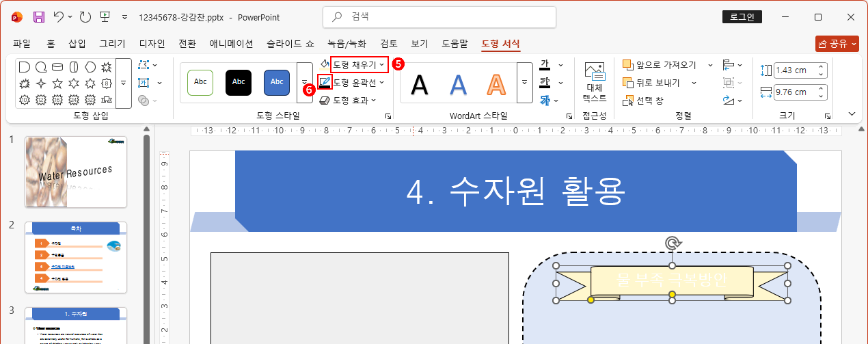Click the text effects 가 icon
Image resolution: width=868 pixels, height=344 pixels.
pyautogui.click(x=545, y=101)
